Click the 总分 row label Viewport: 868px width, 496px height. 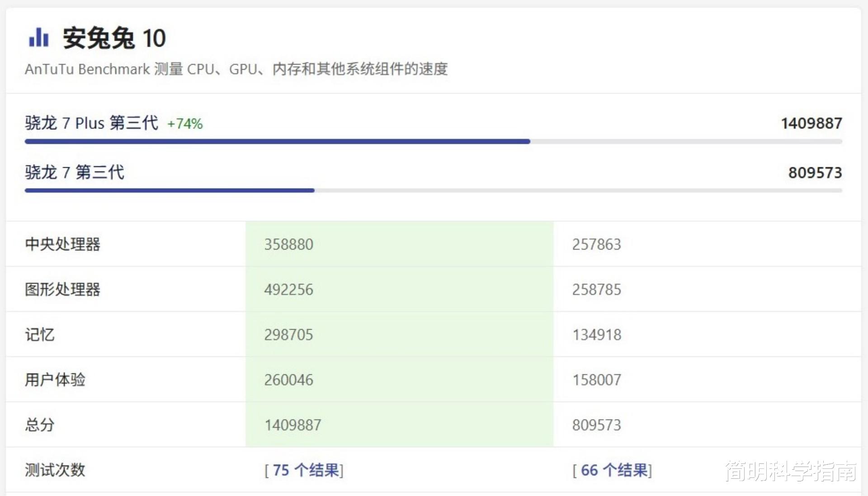click(x=40, y=425)
